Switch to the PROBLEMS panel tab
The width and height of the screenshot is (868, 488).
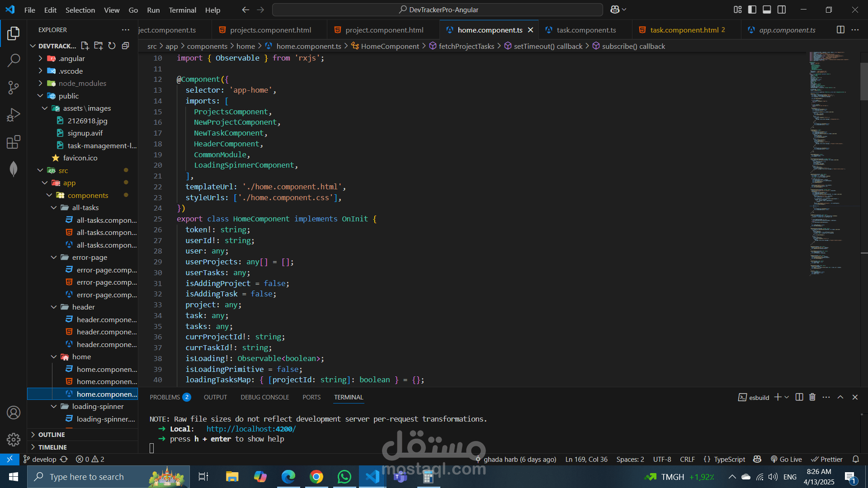(165, 397)
